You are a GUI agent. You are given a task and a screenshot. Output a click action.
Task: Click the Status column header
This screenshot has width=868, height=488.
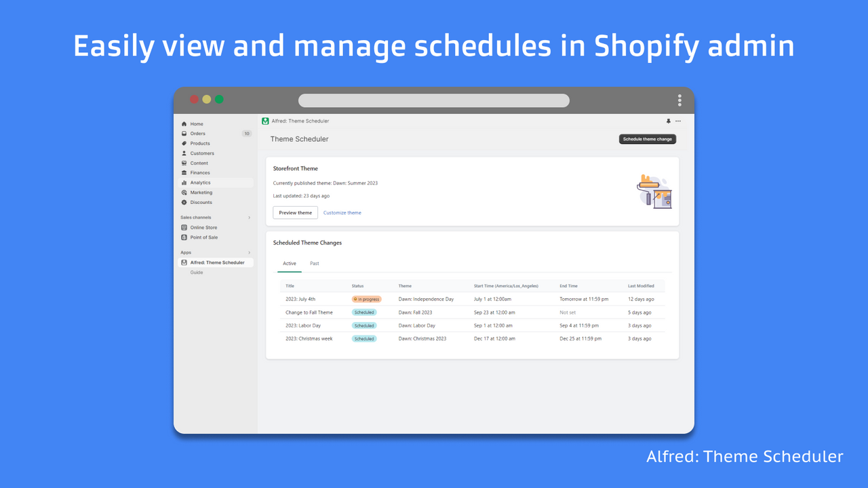point(357,286)
